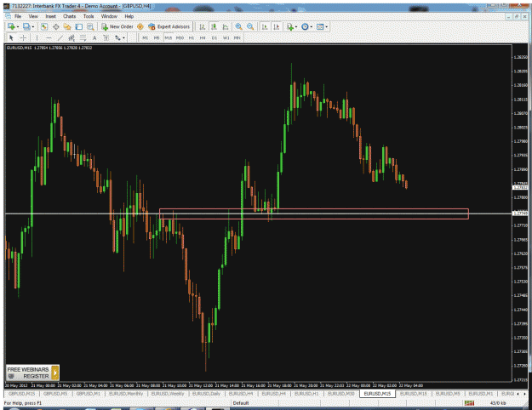The height and width of the screenshot is (410, 532).
Task: Click the Zoom In magnifier
Action: click(239, 26)
